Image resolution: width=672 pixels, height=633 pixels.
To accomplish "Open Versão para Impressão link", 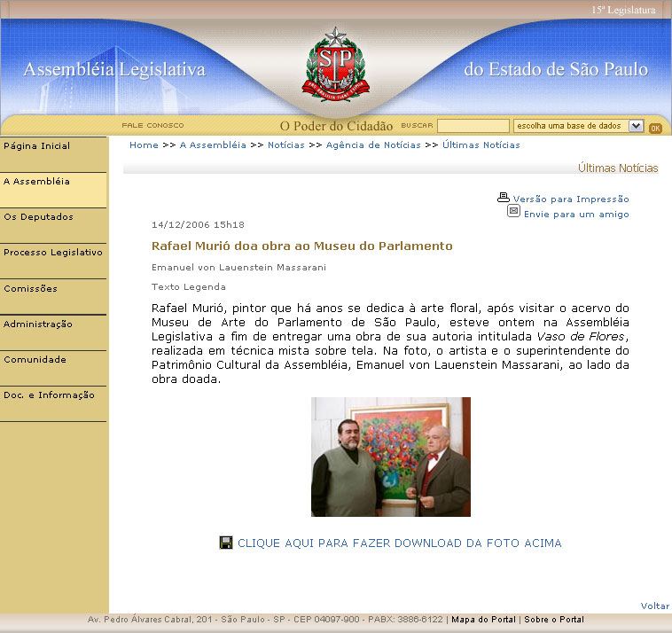I will [x=571, y=199].
